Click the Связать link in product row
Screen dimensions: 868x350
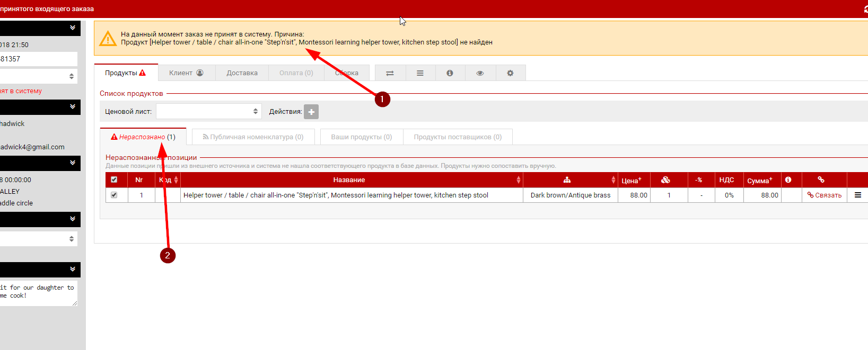825,195
